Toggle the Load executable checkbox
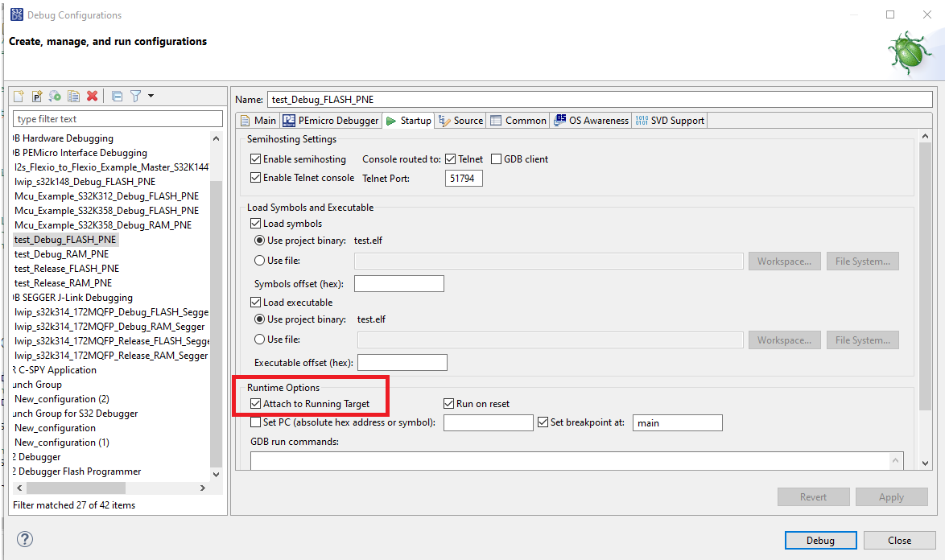 coord(255,303)
